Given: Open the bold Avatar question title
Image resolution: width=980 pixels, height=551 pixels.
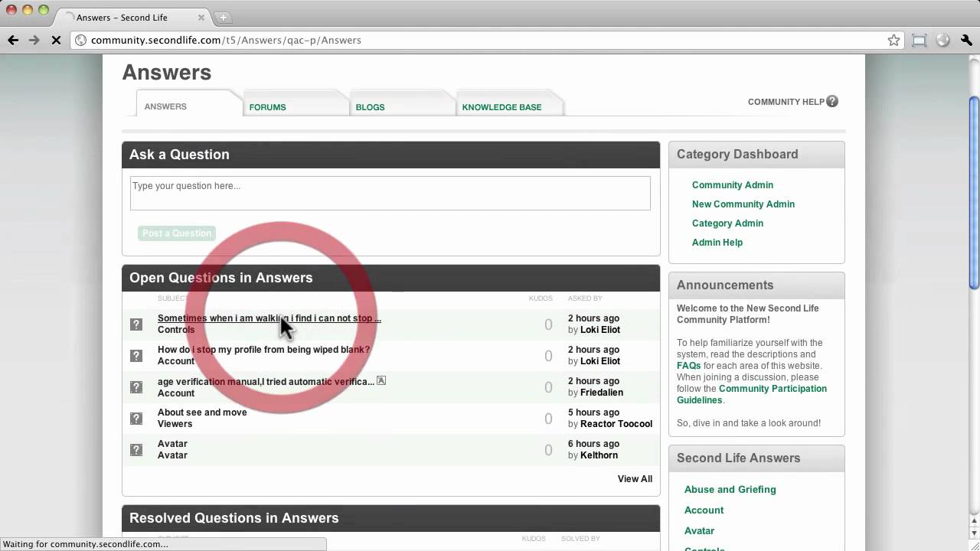Looking at the screenshot, I should (172, 443).
